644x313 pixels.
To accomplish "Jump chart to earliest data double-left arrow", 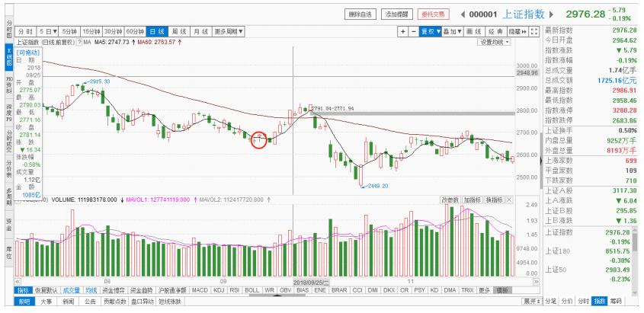I will pyautogui.click(x=18, y=282).
